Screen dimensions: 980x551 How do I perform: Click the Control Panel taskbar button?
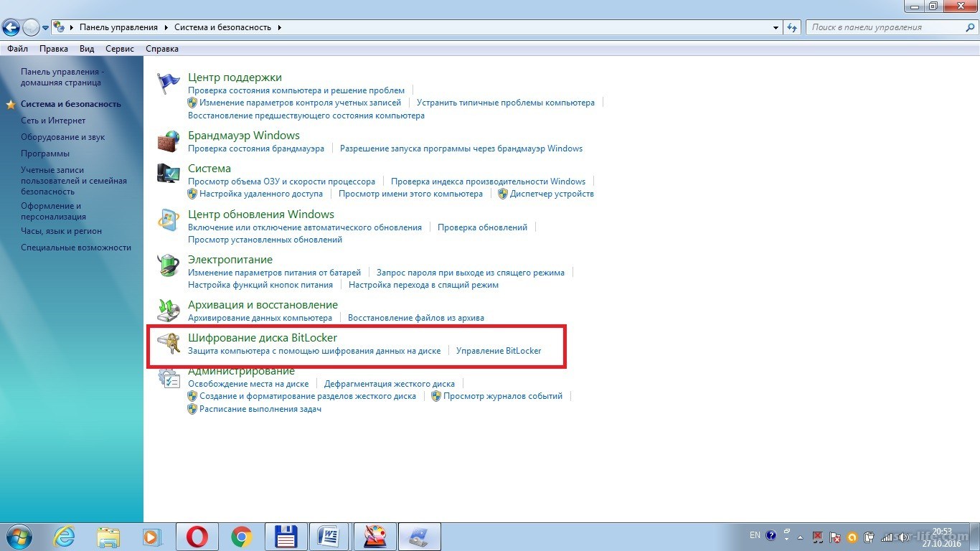[419, 537]
